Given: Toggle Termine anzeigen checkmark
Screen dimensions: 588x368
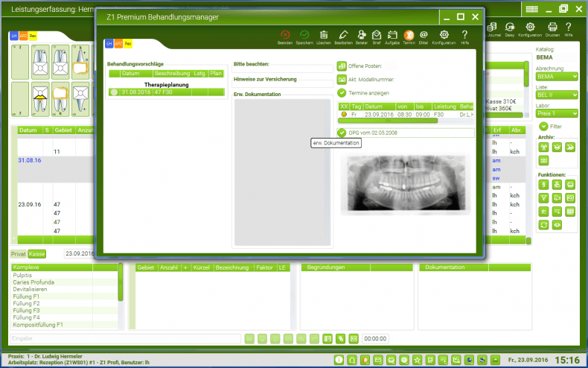Looking at the screenshot, I should [342, 93].
